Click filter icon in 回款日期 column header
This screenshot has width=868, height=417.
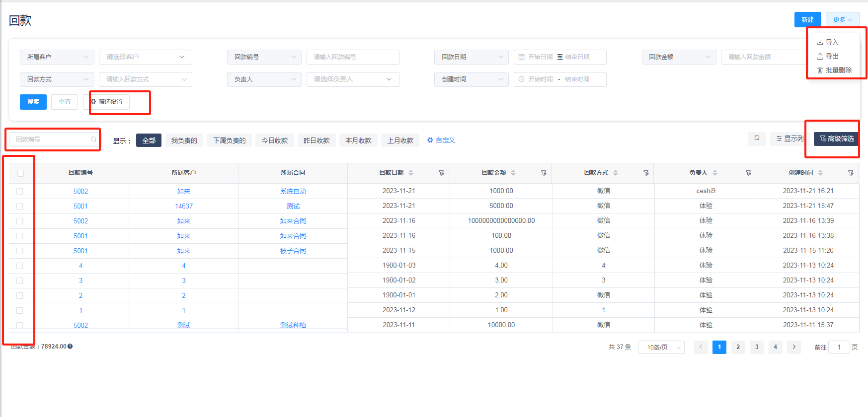click(x=441, y=173)
